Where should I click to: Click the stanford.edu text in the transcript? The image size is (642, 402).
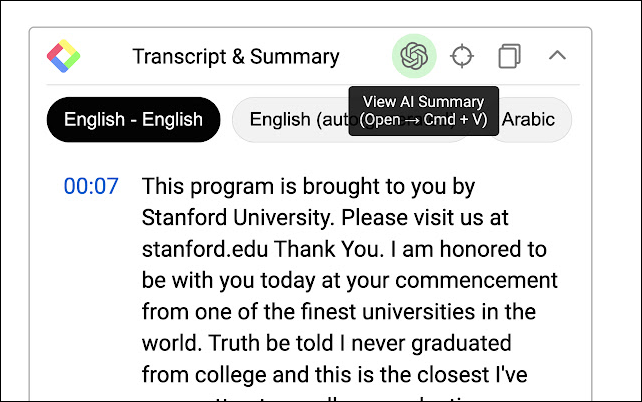click(205, 249)
